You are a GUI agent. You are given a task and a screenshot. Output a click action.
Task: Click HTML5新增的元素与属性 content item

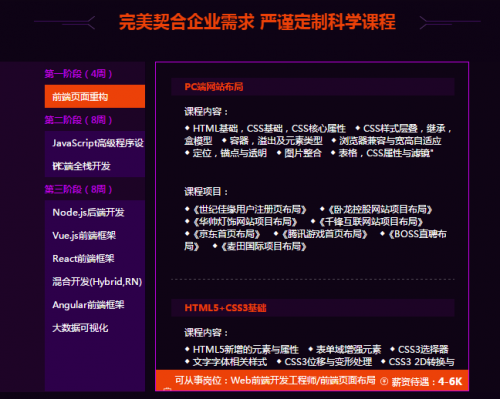click(x=246, y=349)
